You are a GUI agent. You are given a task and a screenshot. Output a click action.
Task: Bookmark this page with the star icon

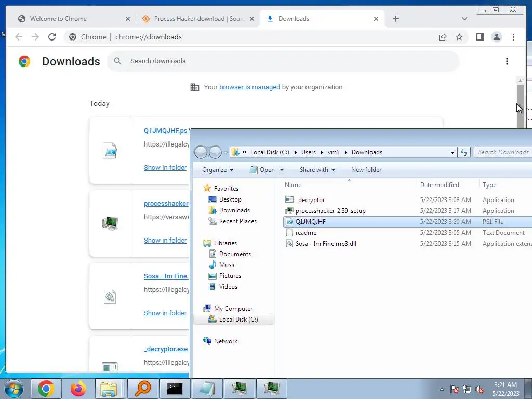(x=459, y=37)
